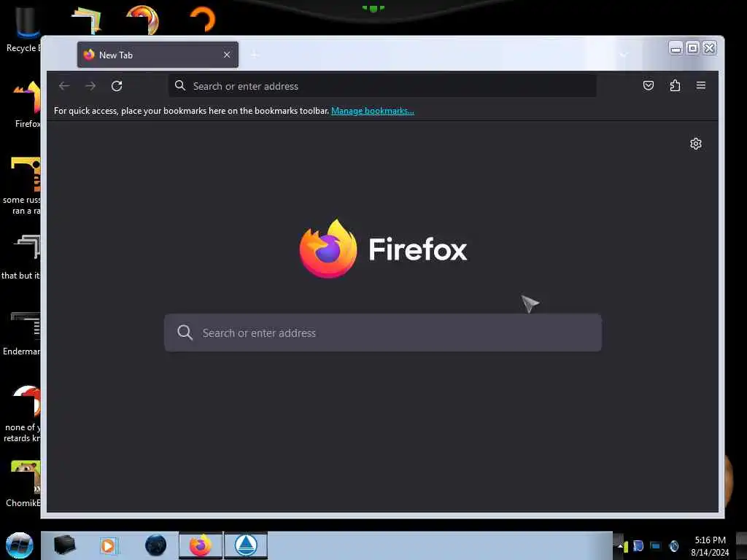The width and height of the screenshot is (747, 560).
Task: Select the Firefox desktop shortcut
Action: 28,104
